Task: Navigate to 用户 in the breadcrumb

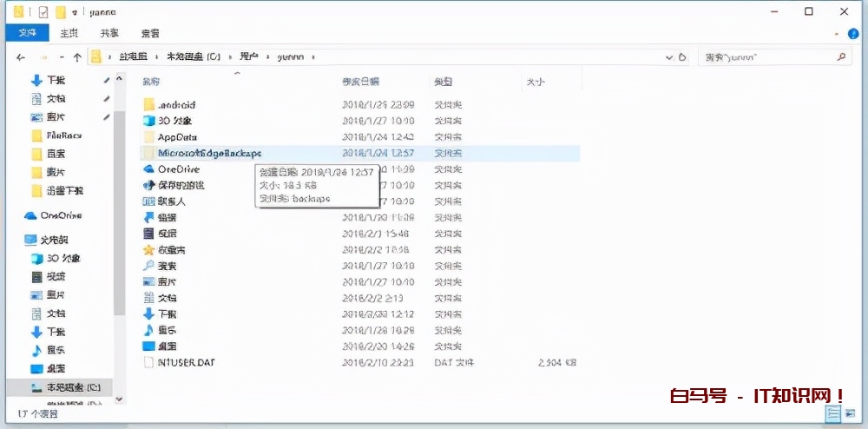Action: 249,57
